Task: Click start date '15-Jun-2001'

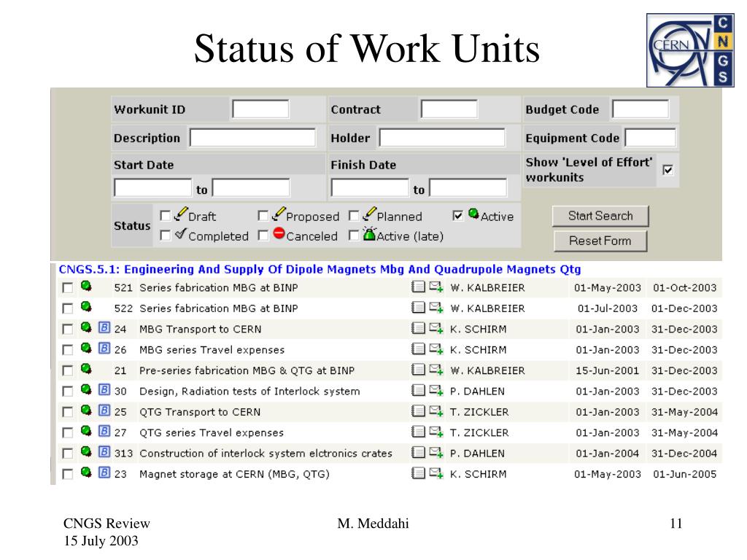Action: (x=608, y=370)
